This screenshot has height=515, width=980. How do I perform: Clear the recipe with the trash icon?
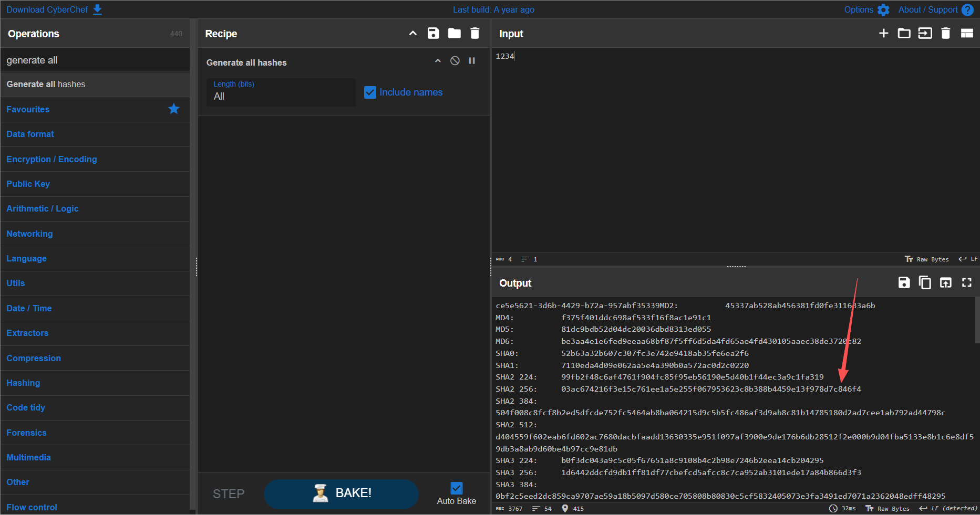pos(475,34)
